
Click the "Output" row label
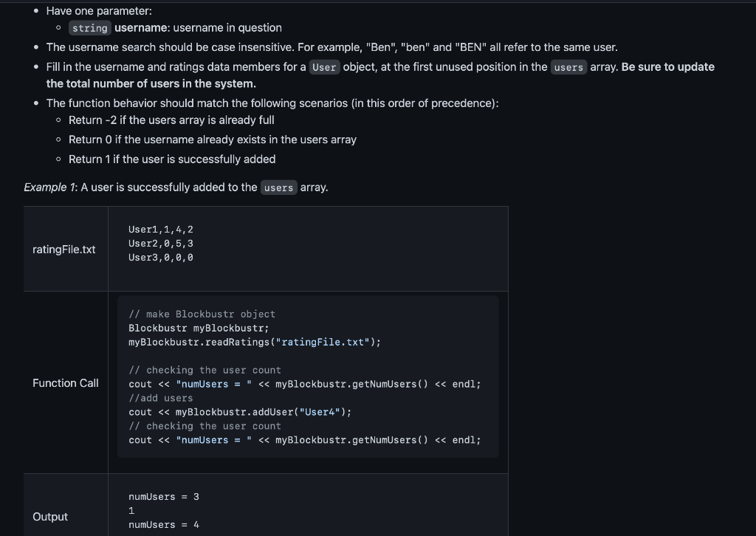[49, 517]
